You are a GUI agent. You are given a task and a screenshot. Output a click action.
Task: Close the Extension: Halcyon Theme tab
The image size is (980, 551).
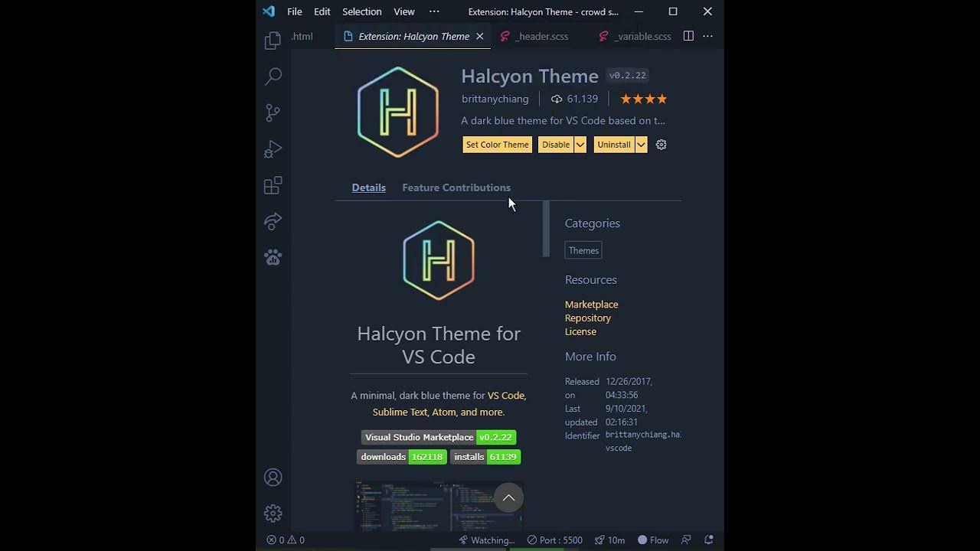[x=480, y=36]
